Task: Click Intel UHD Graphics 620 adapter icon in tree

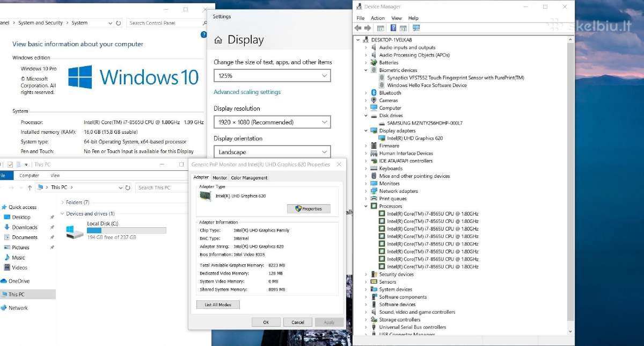Action: [382, 138]
